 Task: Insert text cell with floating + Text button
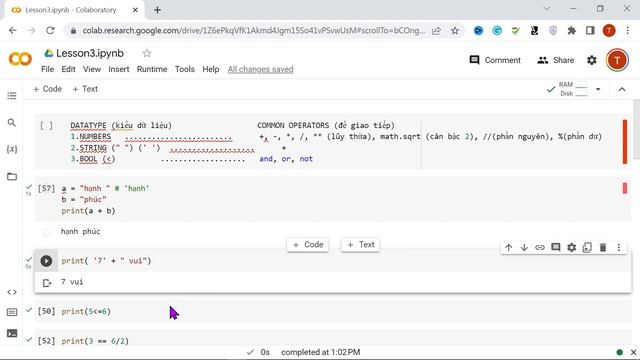[x=360, y=245]
